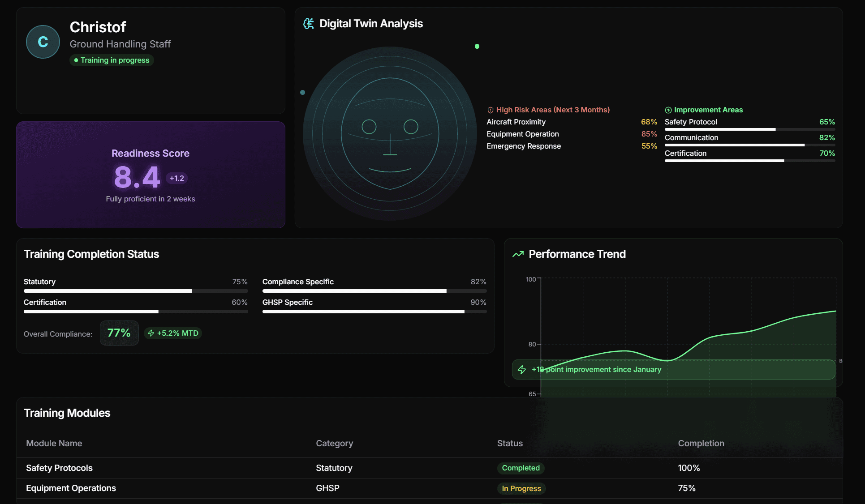Click the GHSP Specific progress bar
The width and height of the screenshot is (865, 504).
click(374, 312)
